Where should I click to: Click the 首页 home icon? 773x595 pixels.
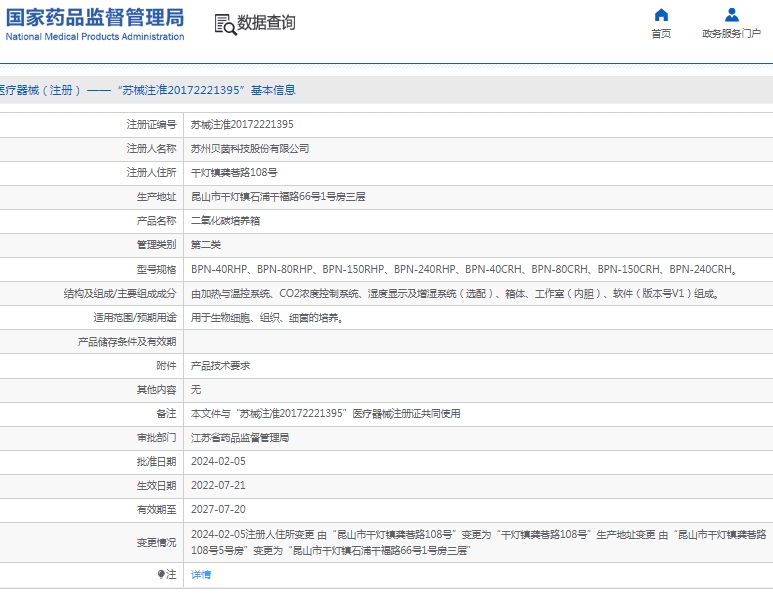point(661,15)
